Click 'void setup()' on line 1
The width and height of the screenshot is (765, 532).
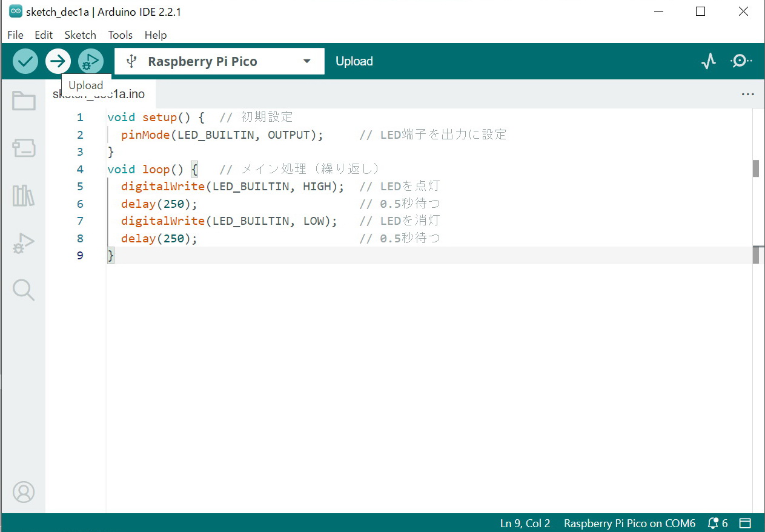click(x=149, y=117)
